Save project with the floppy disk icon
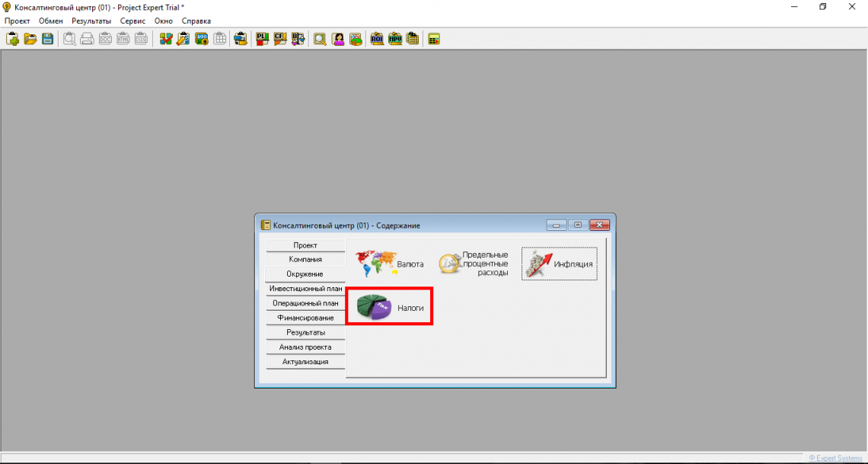 (47, 39)
